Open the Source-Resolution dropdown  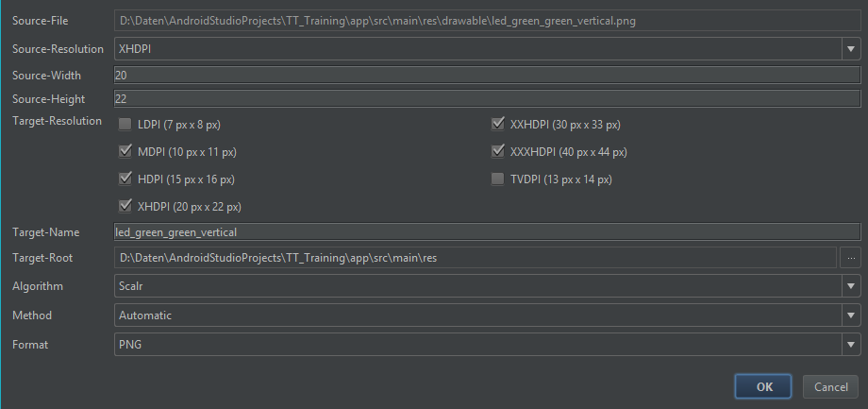tap(486, 48)
